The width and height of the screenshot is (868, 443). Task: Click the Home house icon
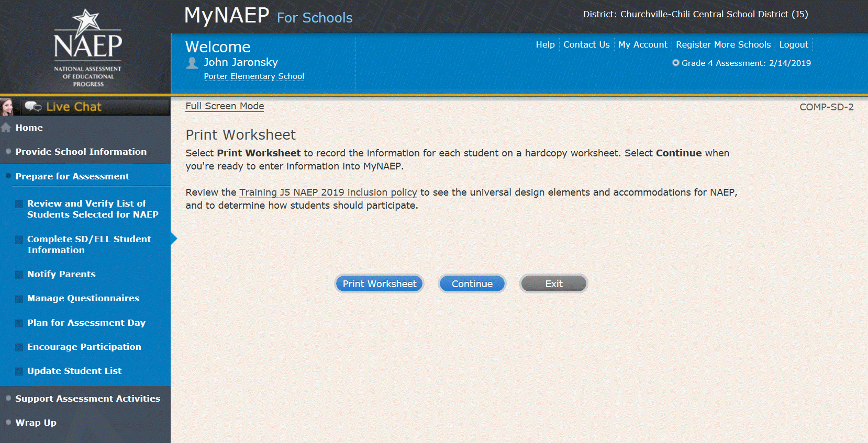[x=6, y=128]
